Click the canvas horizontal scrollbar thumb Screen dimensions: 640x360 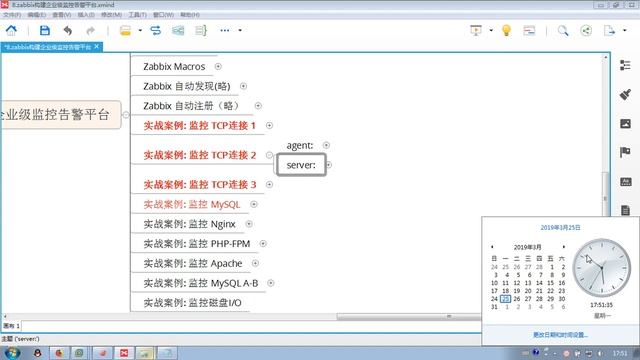click(409, 317)
